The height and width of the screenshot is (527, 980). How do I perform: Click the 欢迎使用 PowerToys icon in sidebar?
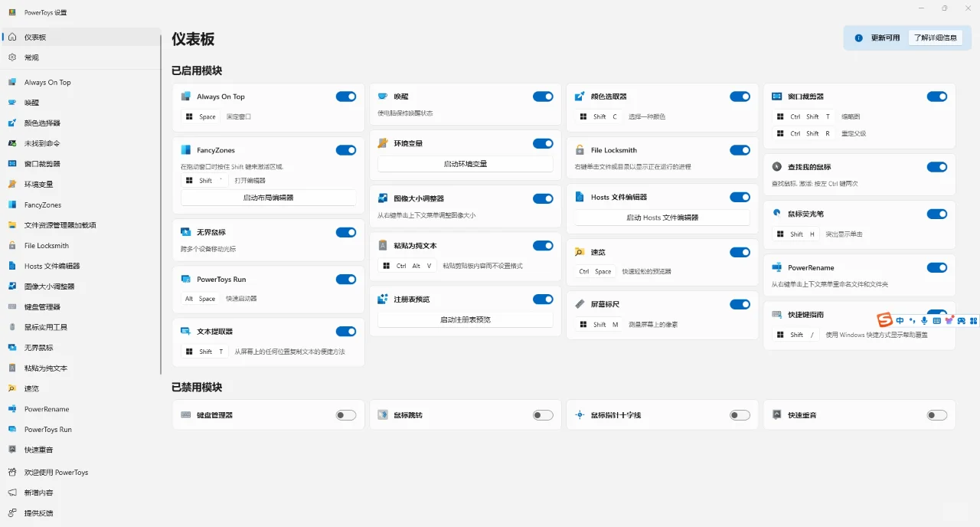pyautogui.click(x=12, y=472)
